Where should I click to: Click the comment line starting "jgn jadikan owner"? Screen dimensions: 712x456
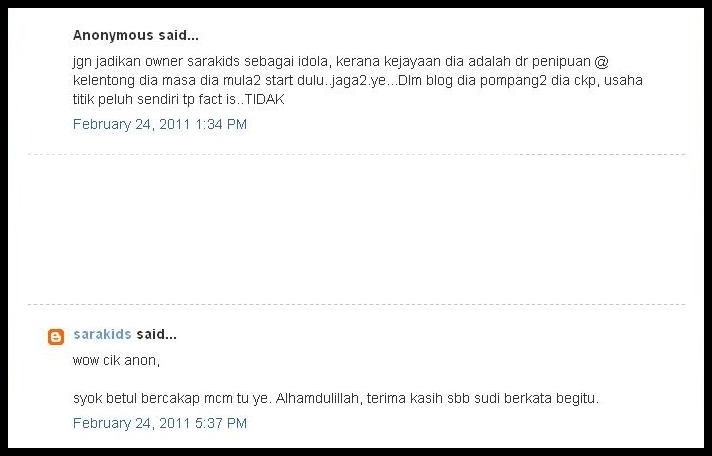click(341, 61)
